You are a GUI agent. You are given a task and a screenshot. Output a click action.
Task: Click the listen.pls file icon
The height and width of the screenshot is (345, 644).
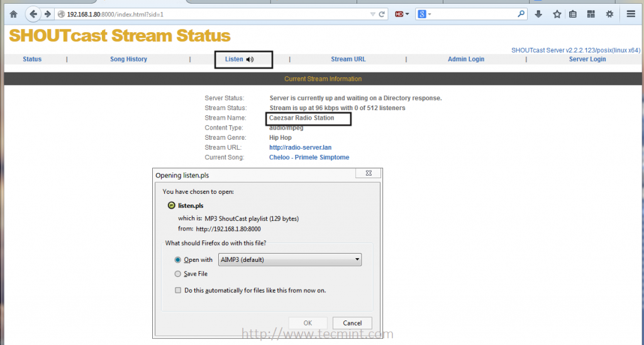[x=171, y=205]
